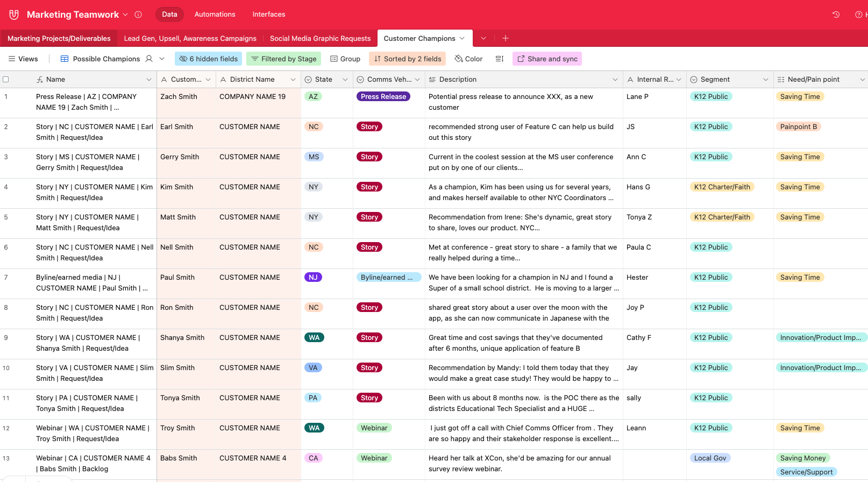Open the help question mark icon

click(859, 15)
